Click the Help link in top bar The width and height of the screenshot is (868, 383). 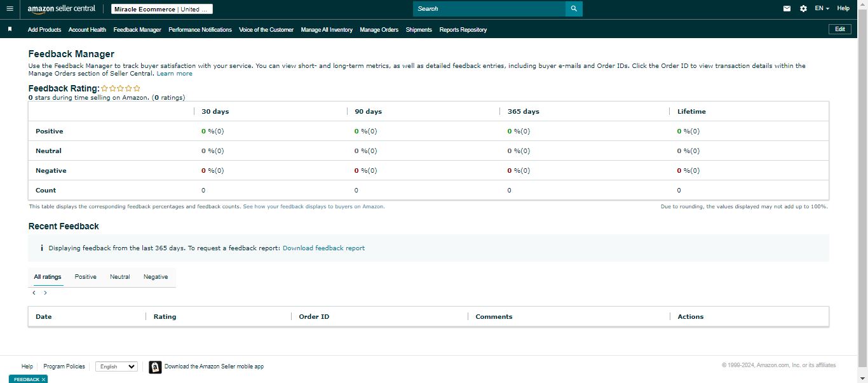[843, 9]
